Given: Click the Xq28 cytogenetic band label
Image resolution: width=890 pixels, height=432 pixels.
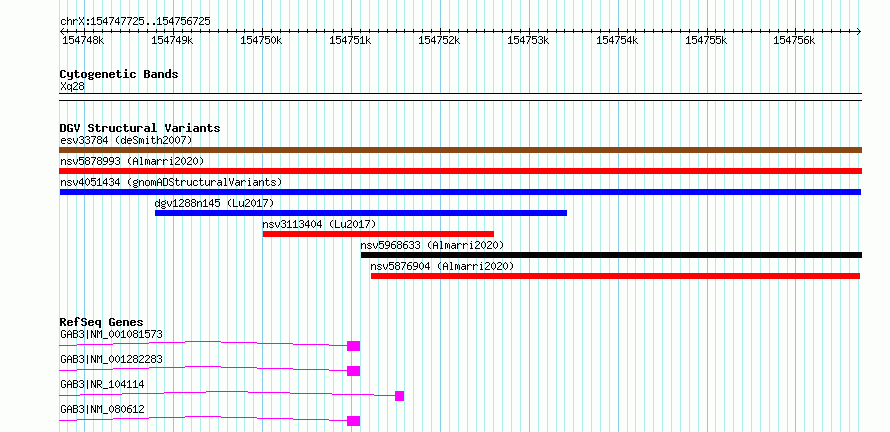Looking at the screenshot, I should (73, 86).
